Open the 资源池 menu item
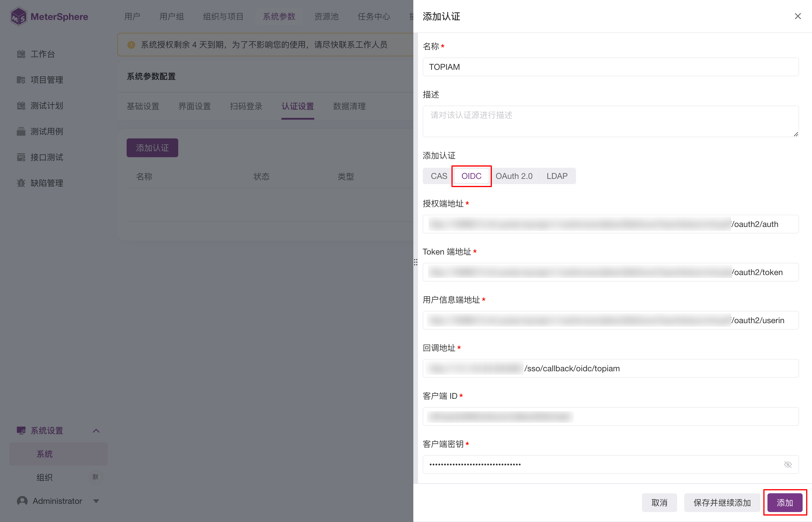The image size is (812, 522). tap(326, 16)
